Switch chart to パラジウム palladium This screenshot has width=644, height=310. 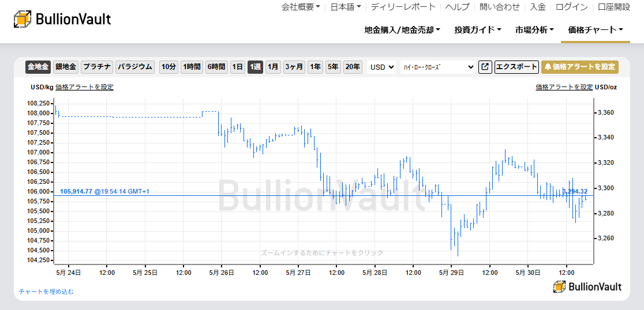[x=134, y=67]
